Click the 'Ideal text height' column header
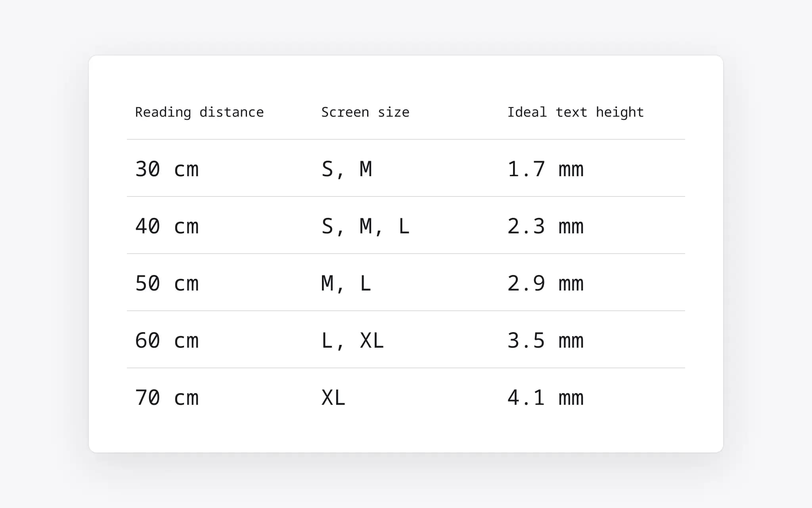 pos(575,113)
